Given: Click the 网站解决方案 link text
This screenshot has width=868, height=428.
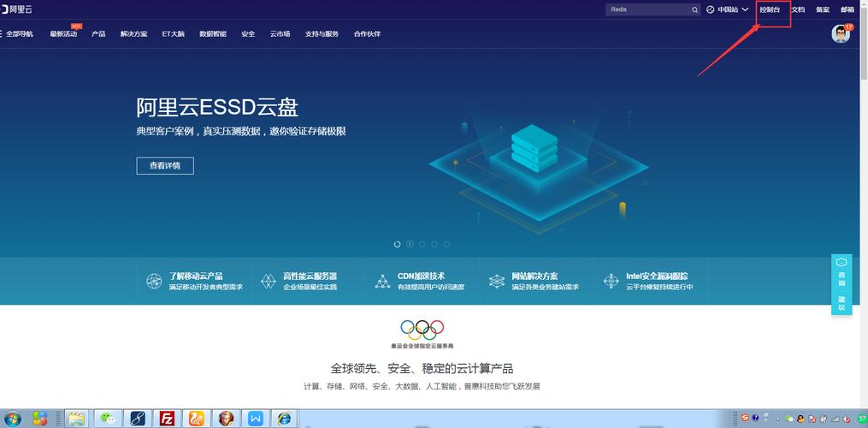Looking at the screenshot, I should coord(534,276).
